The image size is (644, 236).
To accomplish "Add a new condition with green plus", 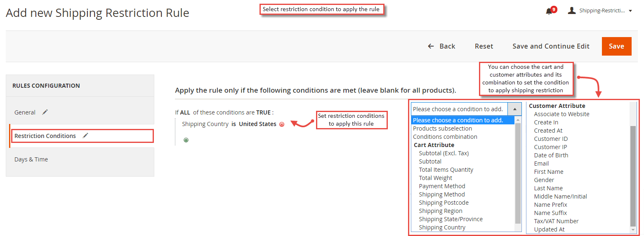I will 186,140.
